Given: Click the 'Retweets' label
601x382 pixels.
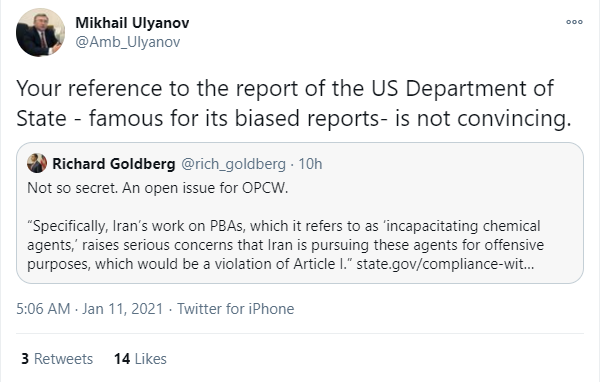Looking at the screenshot, I should point(63,359).
